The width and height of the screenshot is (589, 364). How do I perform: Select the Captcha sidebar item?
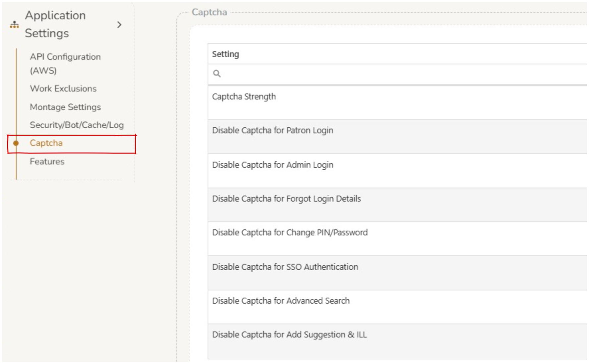tap(46, 143)
